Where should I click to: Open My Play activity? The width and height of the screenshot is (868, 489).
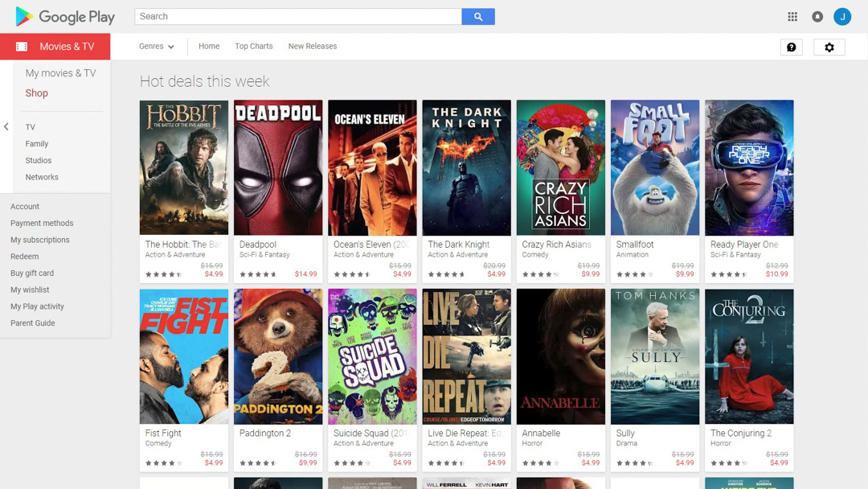click(x=37, y=306)
